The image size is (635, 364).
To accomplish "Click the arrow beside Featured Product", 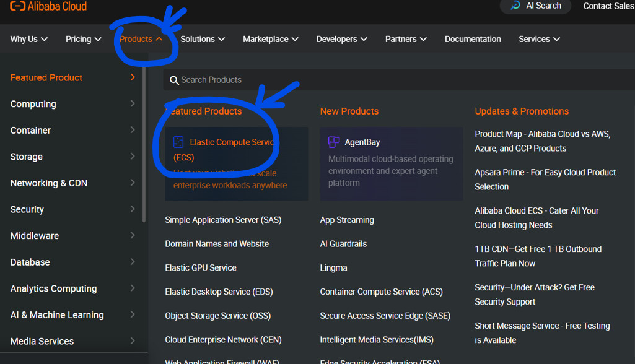I will (x=133, y=77).
